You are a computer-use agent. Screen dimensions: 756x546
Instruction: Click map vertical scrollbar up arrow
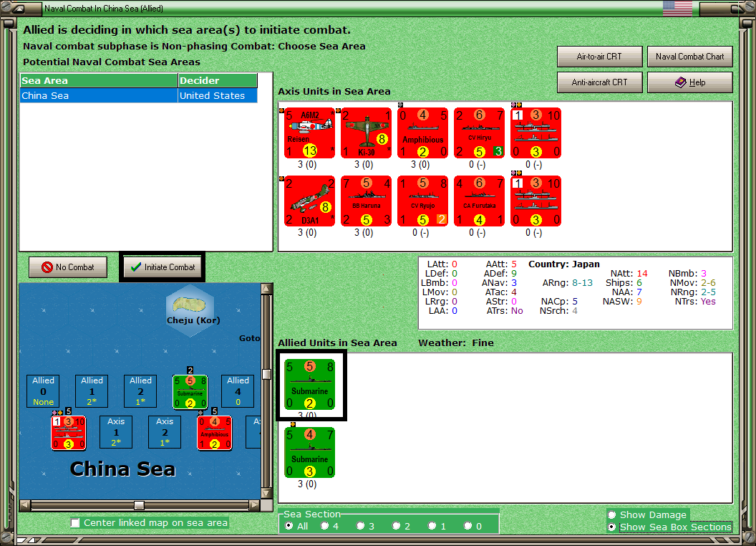coord(266,289)
